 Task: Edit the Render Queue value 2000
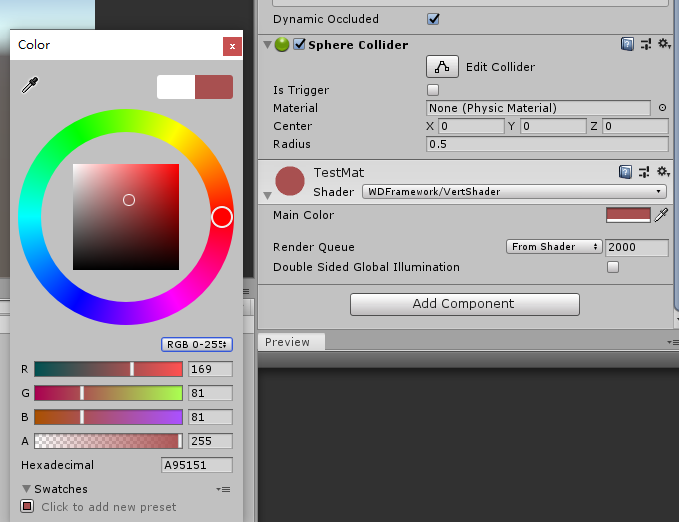(x=637, y=247)
